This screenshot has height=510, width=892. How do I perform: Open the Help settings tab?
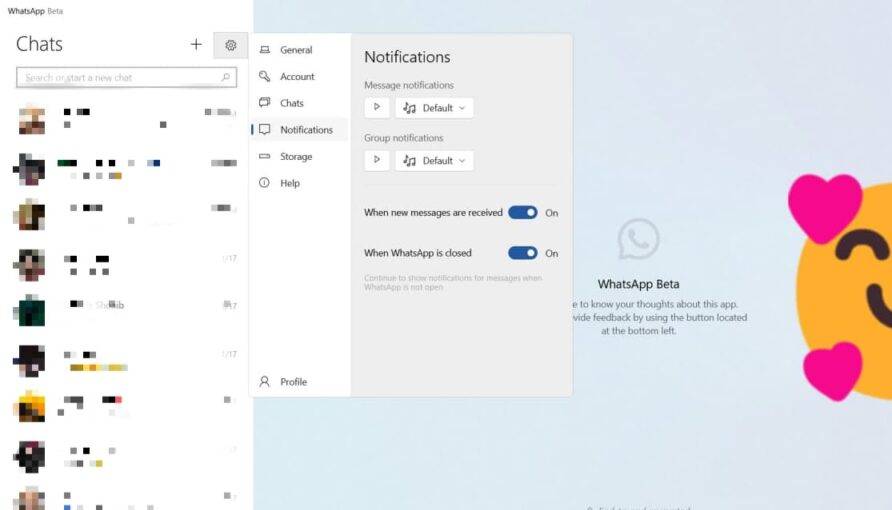[300, 183]
